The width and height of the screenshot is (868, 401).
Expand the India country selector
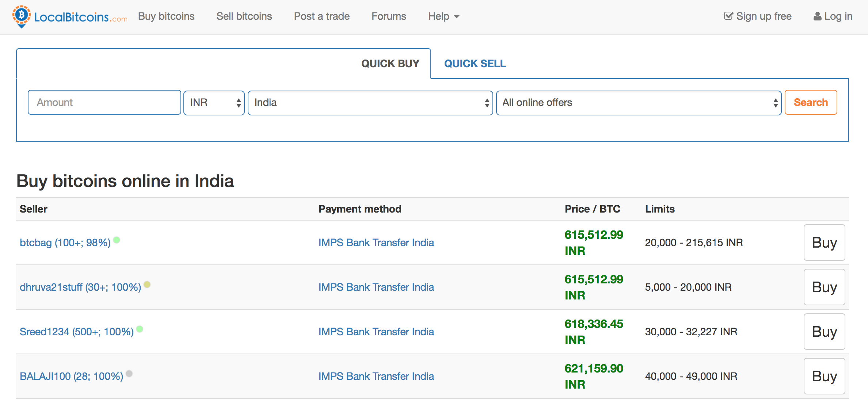[x=370, y=103]
